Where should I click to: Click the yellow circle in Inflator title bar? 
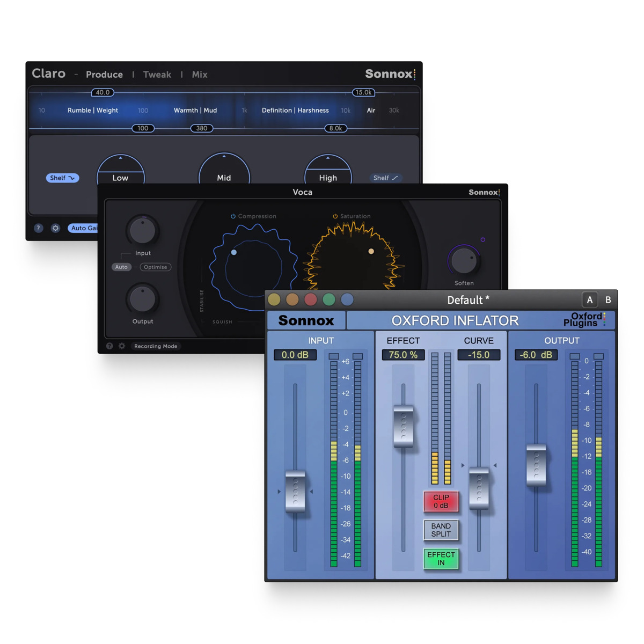pos(274,299)
